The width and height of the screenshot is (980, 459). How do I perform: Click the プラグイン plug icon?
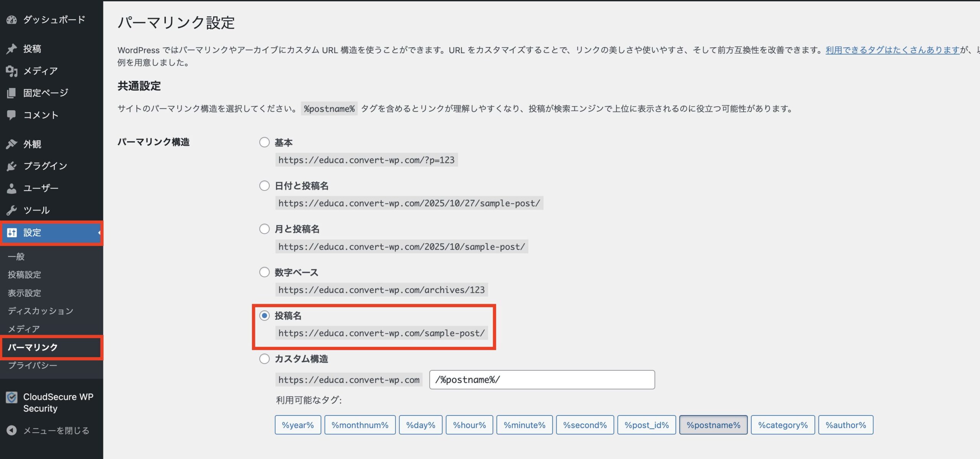pos(11,166)
